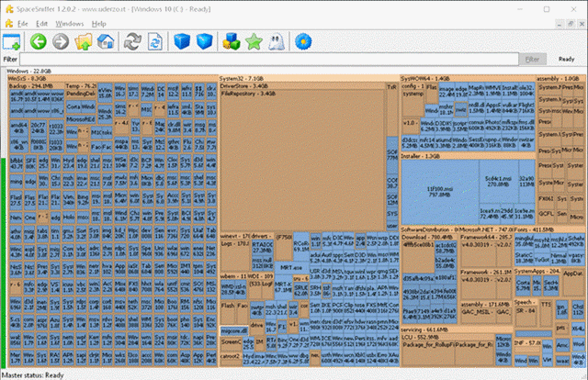This screenshot has height=380, width=588.
Task: Select the SoftwareDistribution folder header
Action: [430, 229]
